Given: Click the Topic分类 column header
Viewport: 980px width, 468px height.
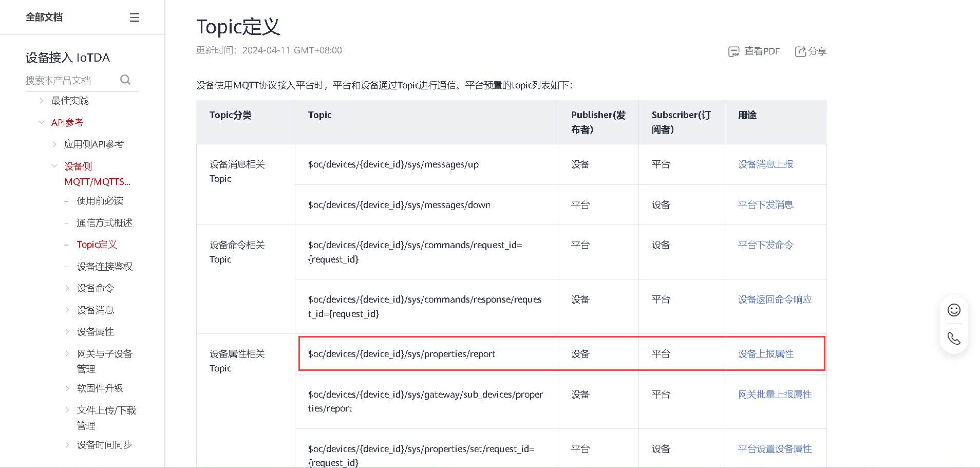Looking at the screenshot, I should click(246, 122).
